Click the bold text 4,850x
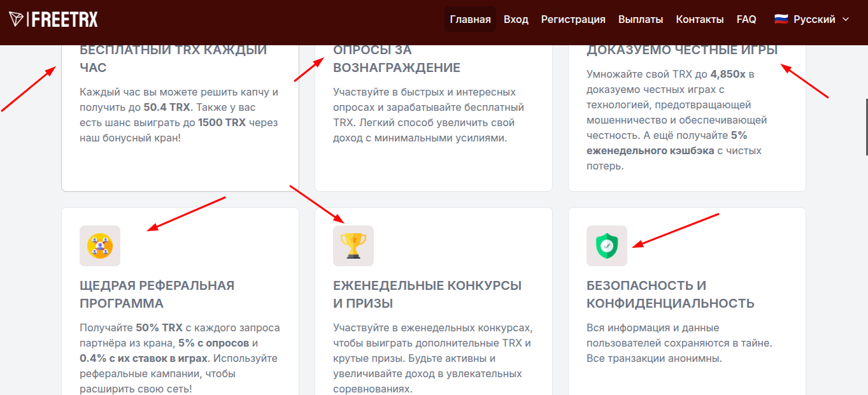The image size is (868, 395). tap(728, 74)
